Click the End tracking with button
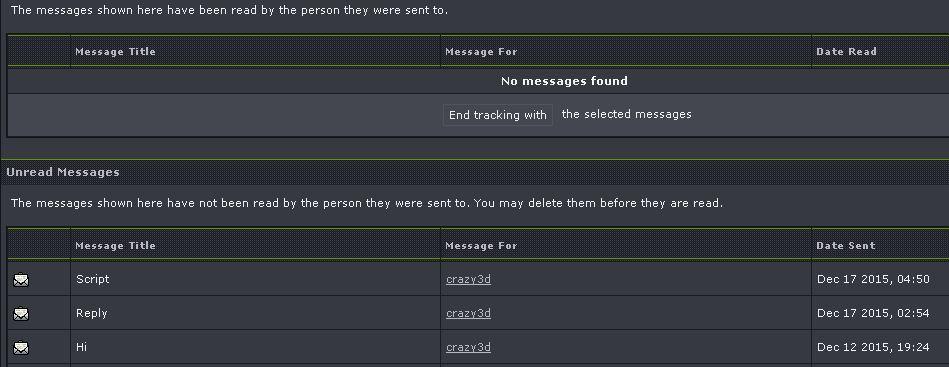 497,115
